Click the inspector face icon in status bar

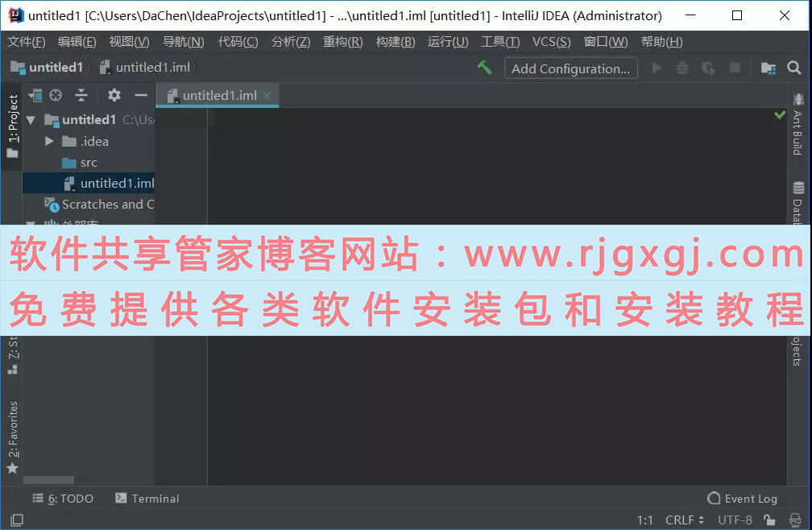point(795,520)
